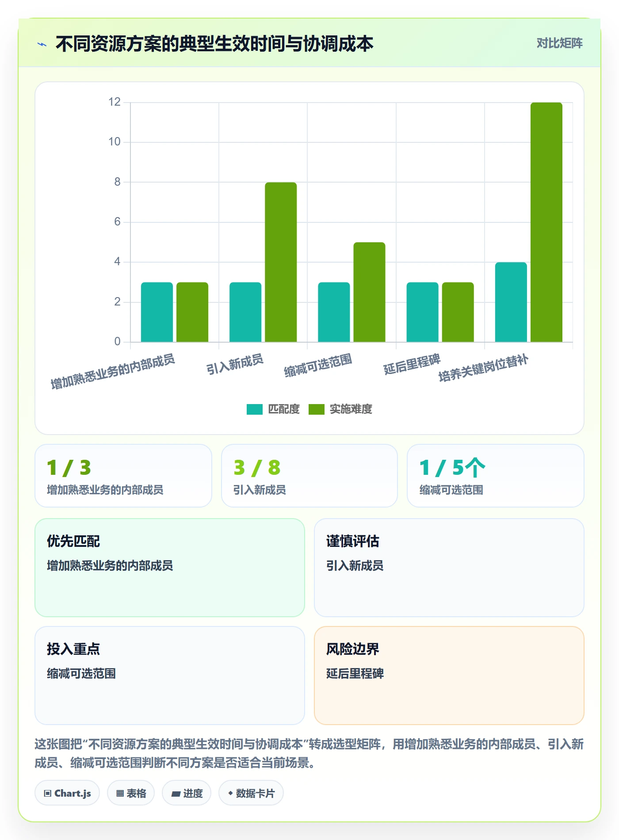Click the 对比矩阵 label in the header
The height and width of the screenshot is (840, 619).
point(559,43)
